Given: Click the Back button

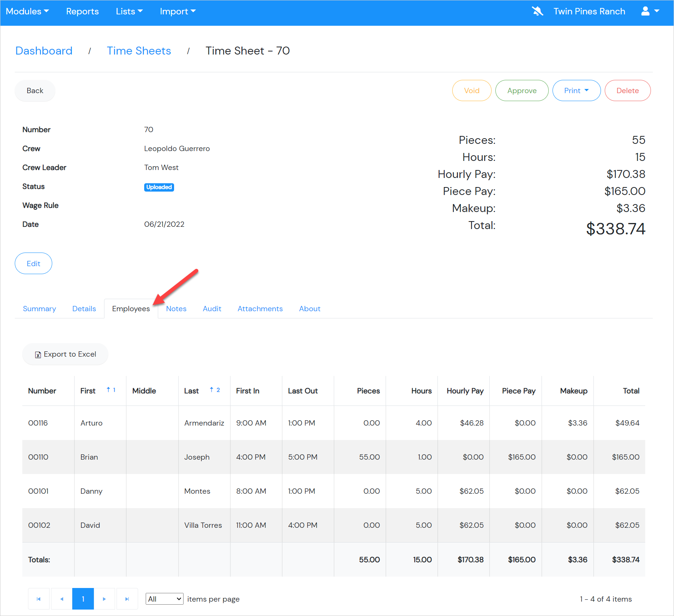Looking at the screenshot, I should pyautogui.click(x=35, y=90).
